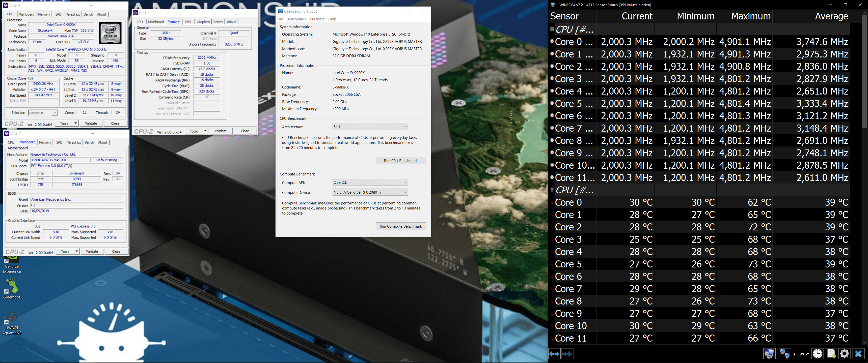
Task: Open Architecture 64-bit dropdown in Geekbench
Action: click(370, 127)
